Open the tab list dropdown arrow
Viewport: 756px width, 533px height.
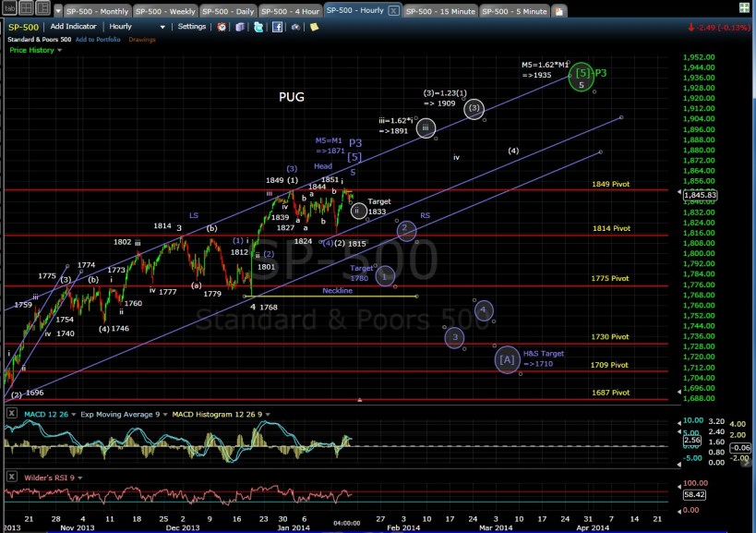58,10
